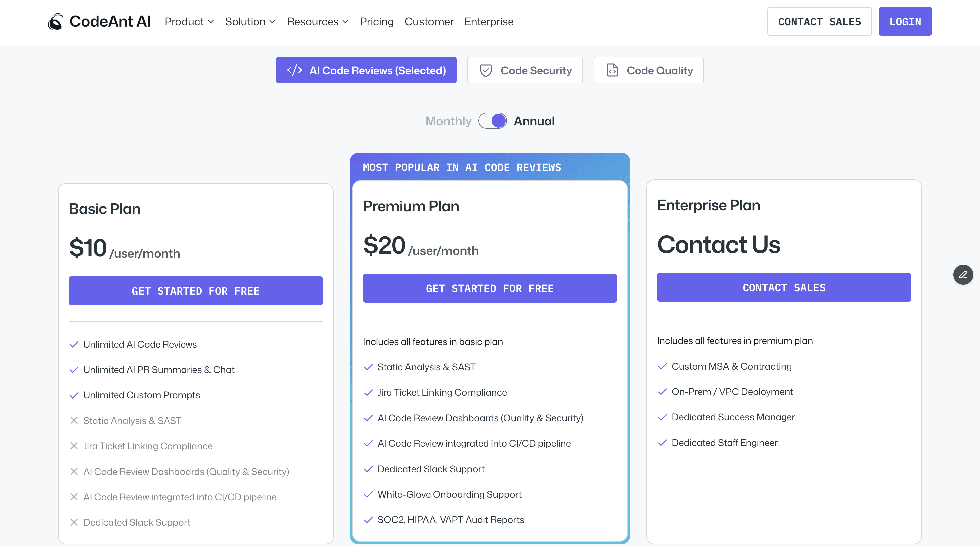The image size is (980, 546).
Task: Open the Resources dropdown menu
Action: (x=317, y=22)
